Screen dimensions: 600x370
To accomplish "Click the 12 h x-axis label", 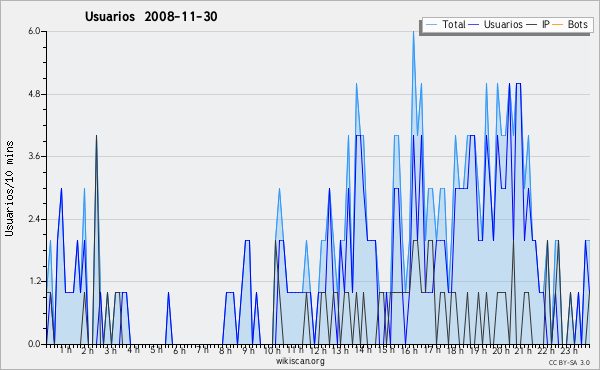I will (318, 350).
